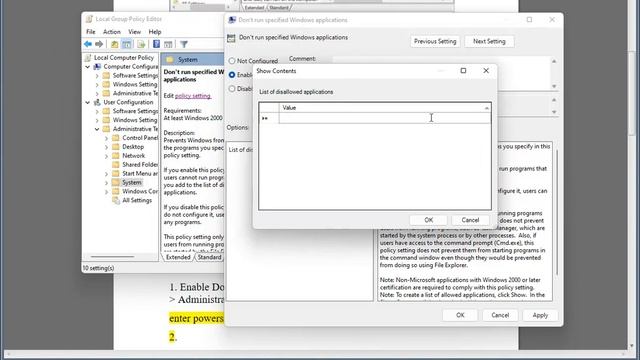Click the Previous Setting button
This screenshot has height=360, width=640.
435,41
